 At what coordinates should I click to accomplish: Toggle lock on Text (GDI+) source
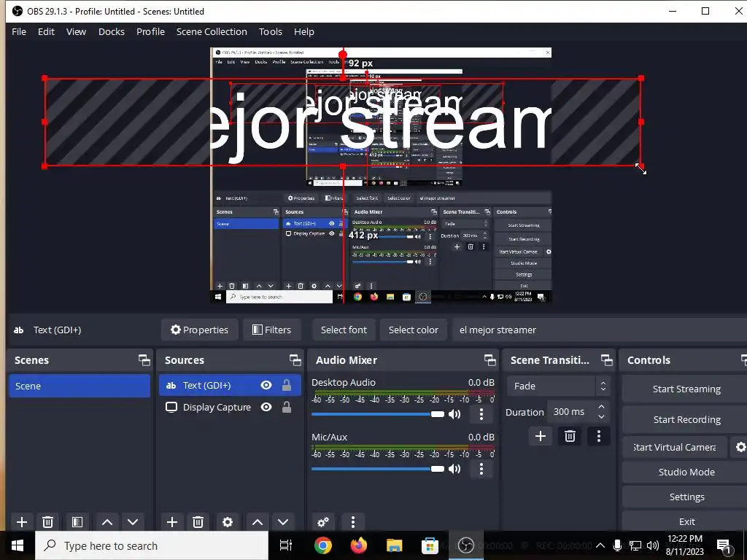tap(286, 385)
